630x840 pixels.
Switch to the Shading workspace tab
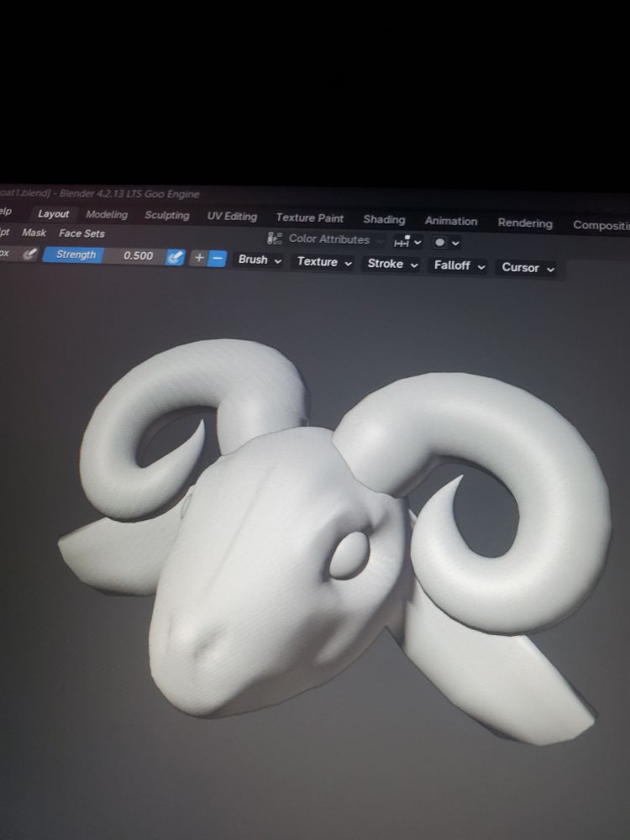click(384, 219)
